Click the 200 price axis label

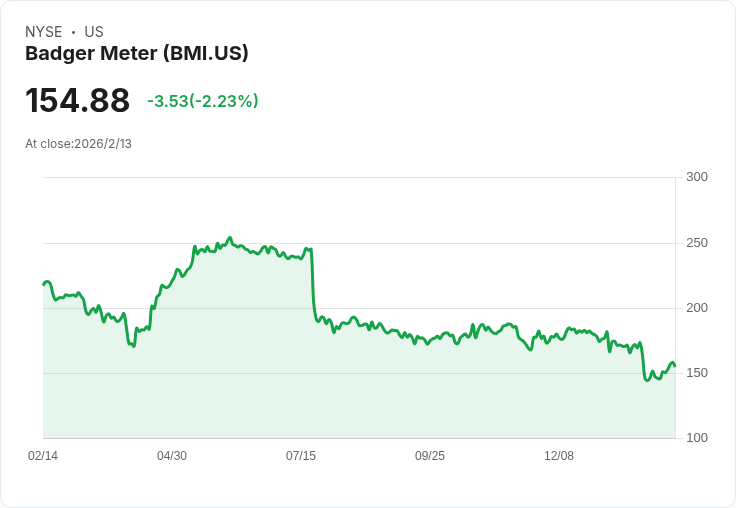pos(697,308)
